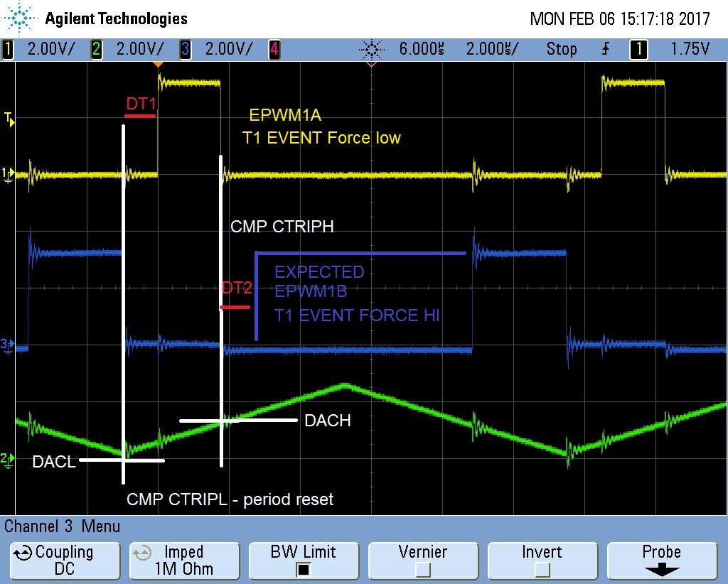
Task: Click the T1 EVENT FORCE HI label
Action: pyautogui.click(x=357, y=315)
